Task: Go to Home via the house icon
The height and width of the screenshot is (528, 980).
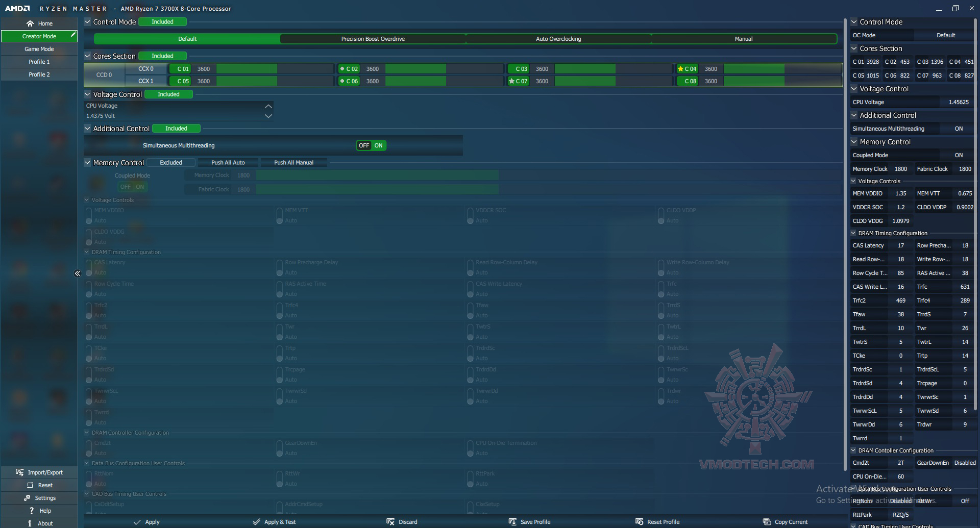Action: tap(30, 23)
